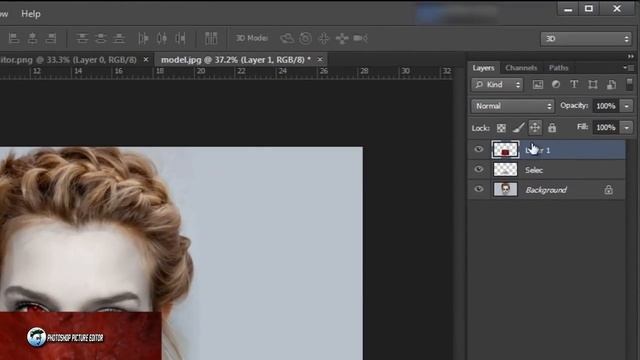Filter layers by type layers icon
This screenshot has width=640, height=360.
tap(574, 84)
